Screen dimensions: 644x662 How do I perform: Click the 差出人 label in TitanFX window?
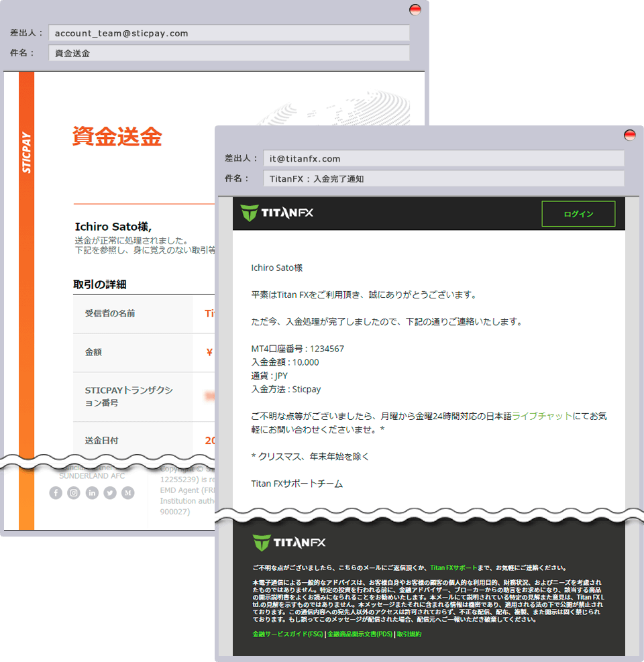click(x=241, y=158)
